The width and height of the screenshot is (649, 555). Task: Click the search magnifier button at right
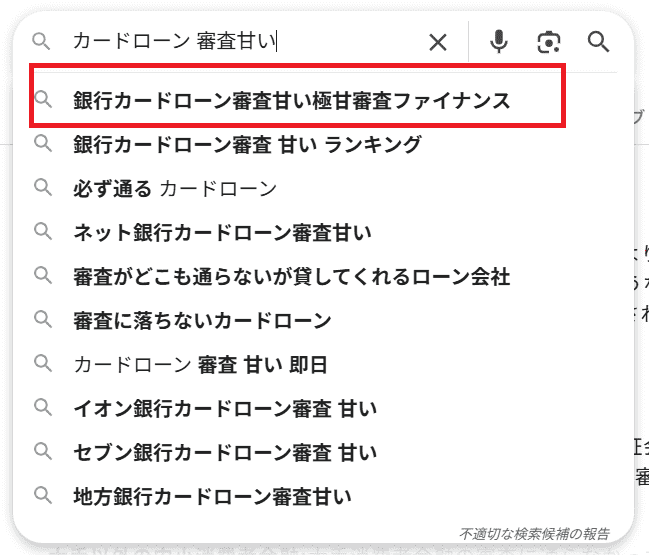[x=598, y=42]
